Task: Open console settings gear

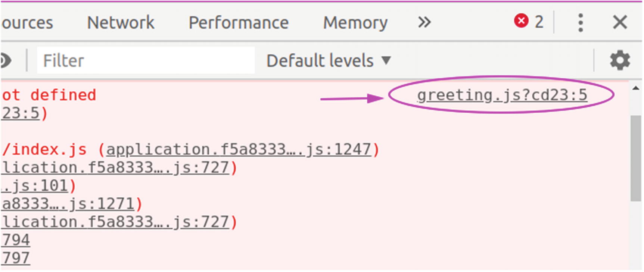Action: tap(620, 60)
